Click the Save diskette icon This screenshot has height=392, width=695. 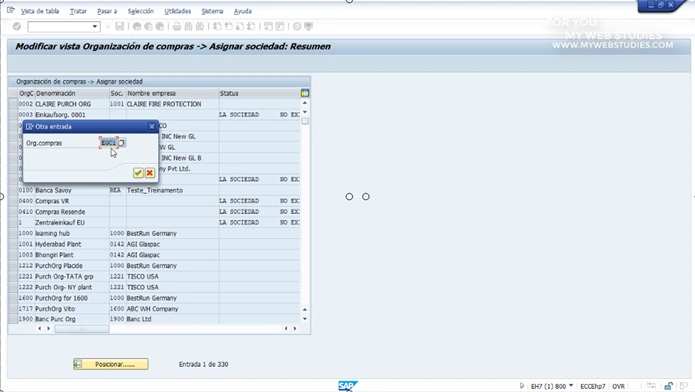click(120, 27)
